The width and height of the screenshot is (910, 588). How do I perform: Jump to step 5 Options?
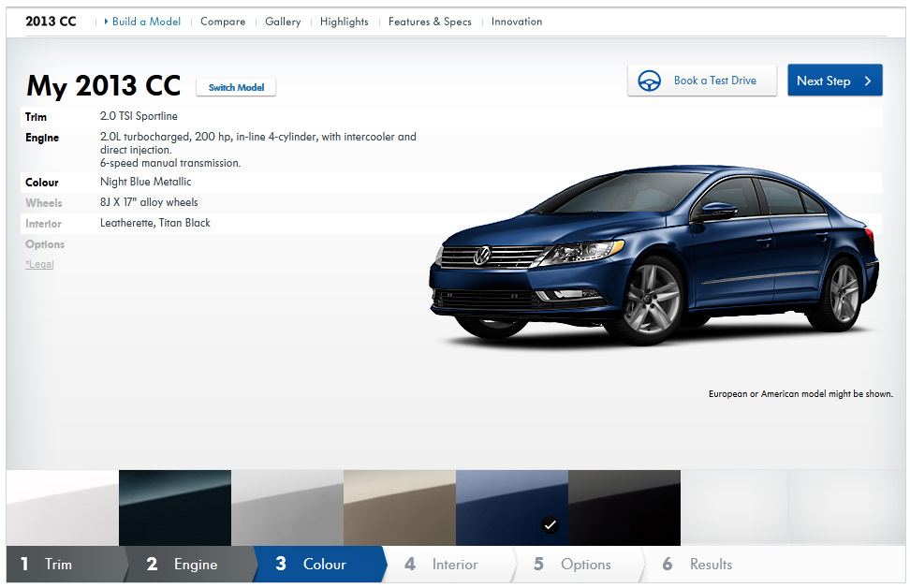579,564
